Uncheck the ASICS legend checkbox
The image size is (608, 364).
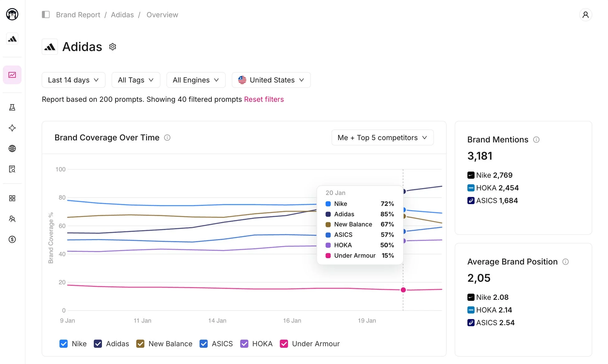point(204,344)
